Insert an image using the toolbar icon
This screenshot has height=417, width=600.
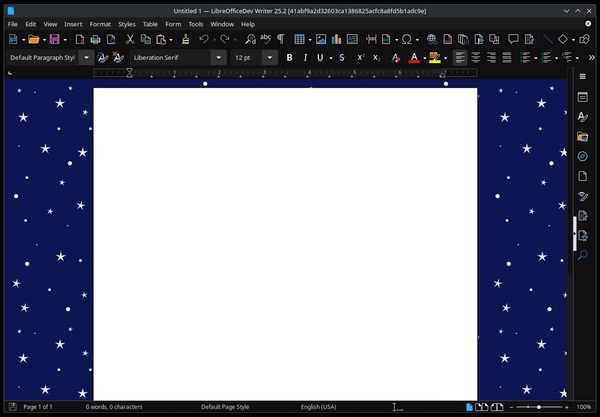(x=322, y=39)
